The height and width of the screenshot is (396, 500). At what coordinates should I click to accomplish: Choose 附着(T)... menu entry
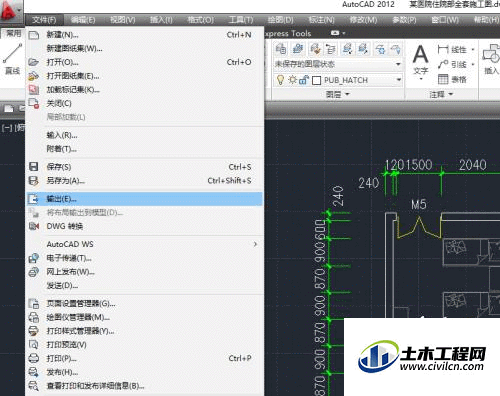[x=144, y=149]
